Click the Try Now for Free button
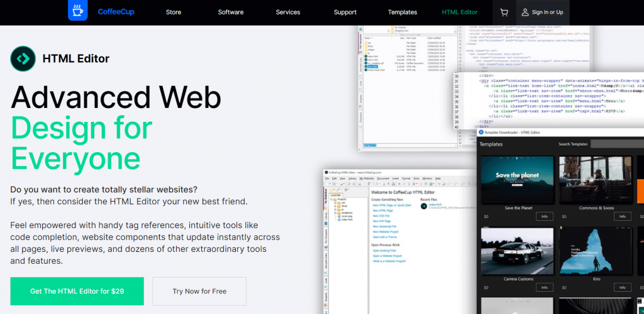The width and height of the screenshot is (644, 314). 199,291
